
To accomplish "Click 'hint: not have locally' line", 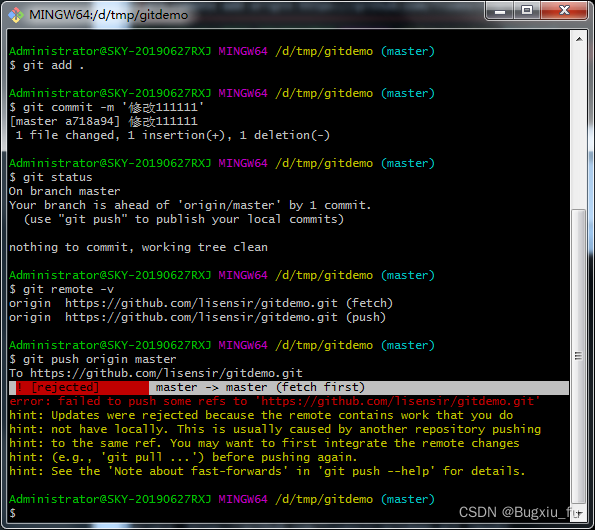I will tap(275, 429).
